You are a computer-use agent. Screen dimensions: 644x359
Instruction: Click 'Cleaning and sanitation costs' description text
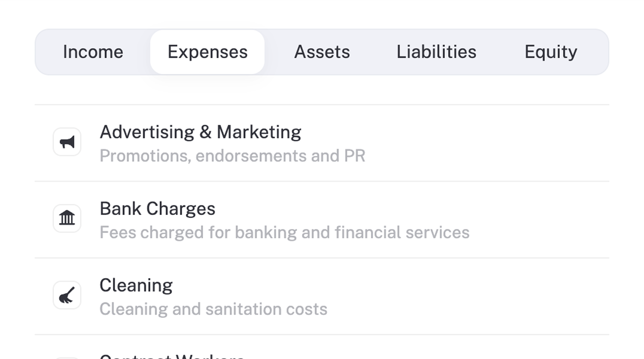tap(213, 309)
